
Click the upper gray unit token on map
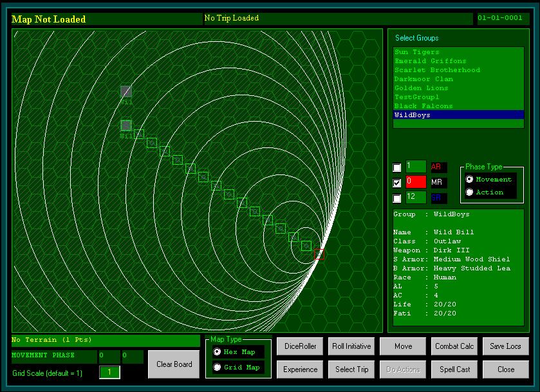point(126,91)
